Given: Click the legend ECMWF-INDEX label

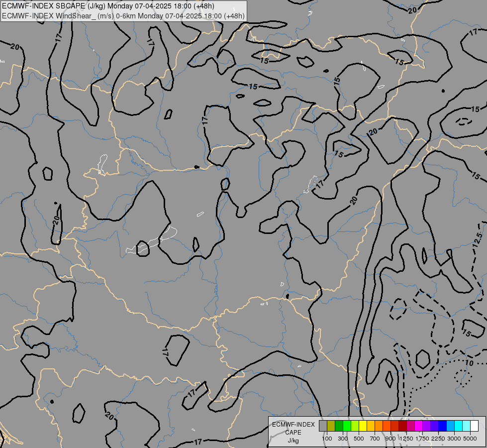Looking at the screenshot, I should point(293,425).
